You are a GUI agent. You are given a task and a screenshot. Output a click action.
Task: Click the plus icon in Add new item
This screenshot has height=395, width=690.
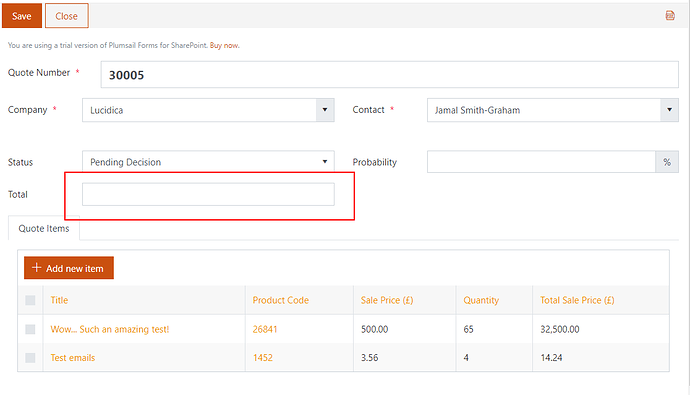click(x=37, y=267)
